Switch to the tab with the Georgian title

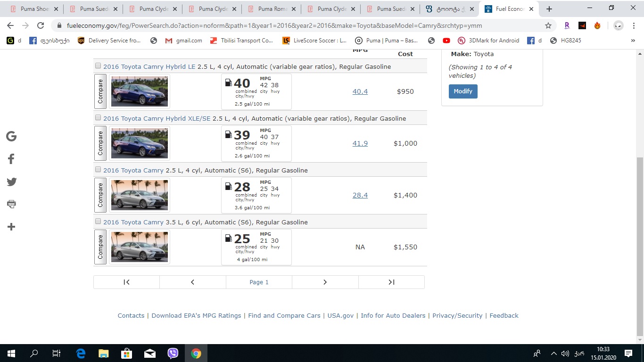tap(450, 9)
